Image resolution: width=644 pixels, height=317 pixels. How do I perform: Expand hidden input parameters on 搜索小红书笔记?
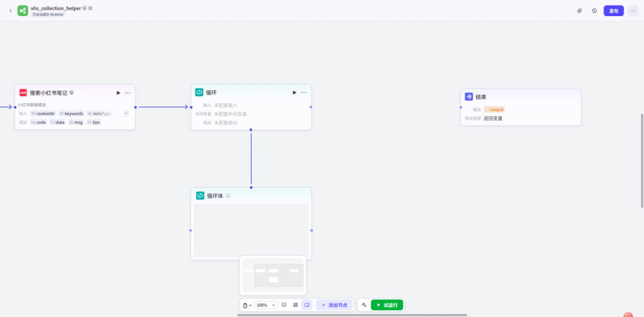point(126,113)
